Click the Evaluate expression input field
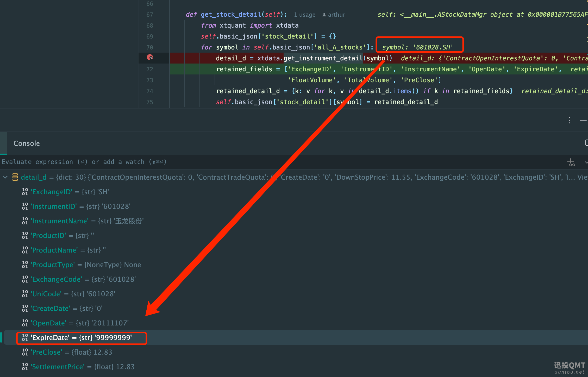This screenshot has width=588, height=377. (281, 162)
